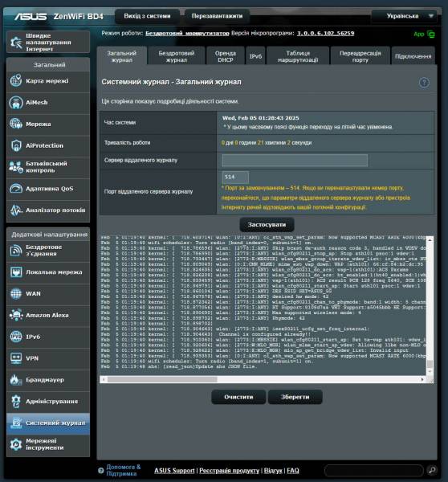Switch to Загальний журнал tab

pos(122,56)
